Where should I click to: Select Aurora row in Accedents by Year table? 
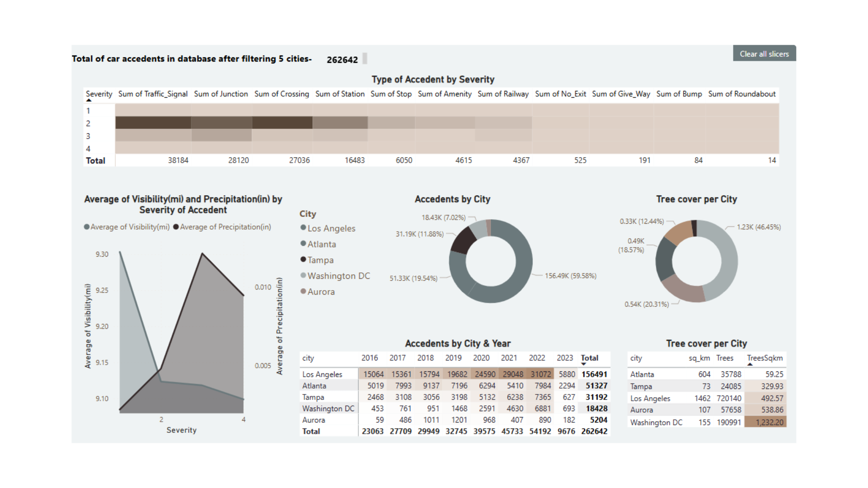(455, 420)
